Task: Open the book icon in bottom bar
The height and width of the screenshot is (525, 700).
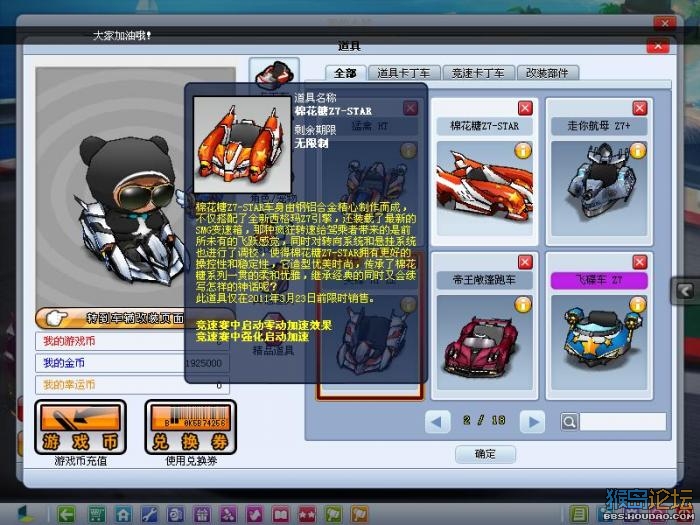Action: click(281, 514)
